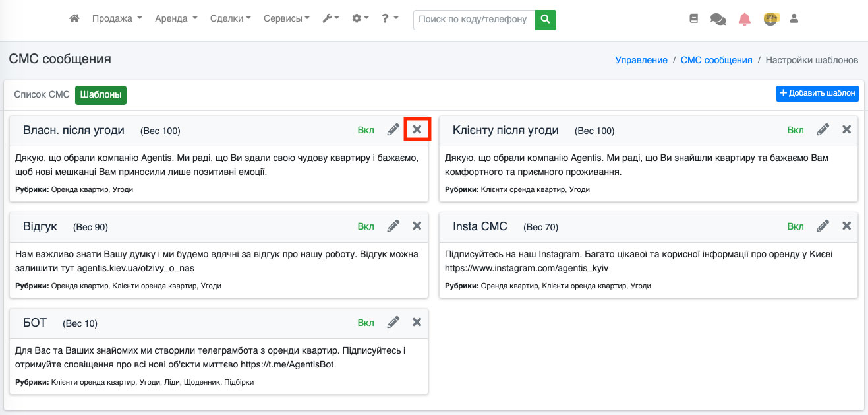Edit the Insta СМС template

(823, 226)
